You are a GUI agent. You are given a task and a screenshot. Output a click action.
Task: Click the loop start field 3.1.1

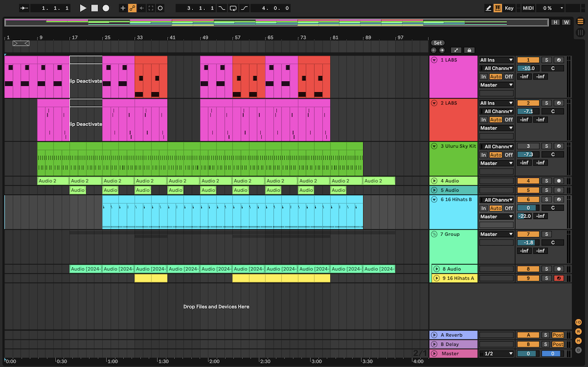196,8
